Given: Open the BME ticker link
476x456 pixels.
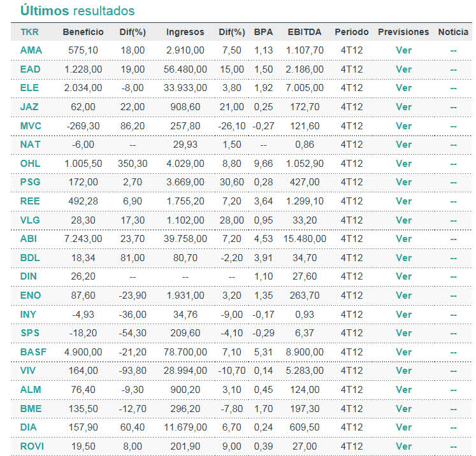Looking at the screenshot, I should (x=30, y=409).
